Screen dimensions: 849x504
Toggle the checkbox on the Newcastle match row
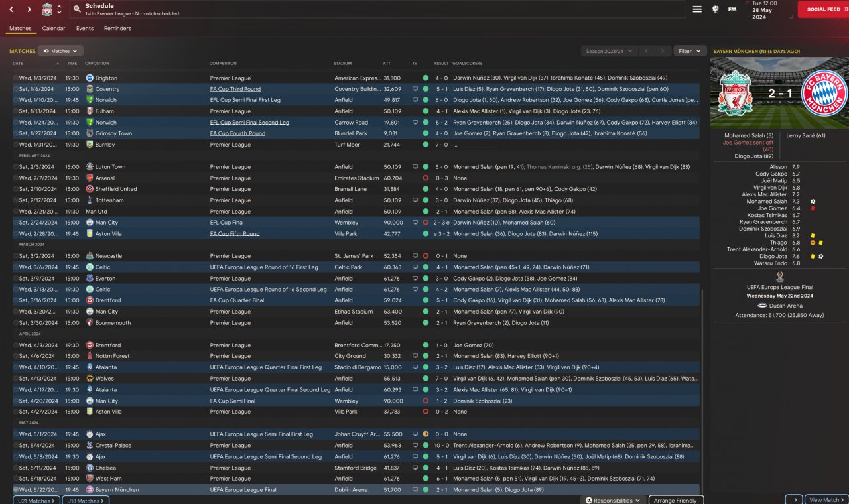tap(15, 256)
